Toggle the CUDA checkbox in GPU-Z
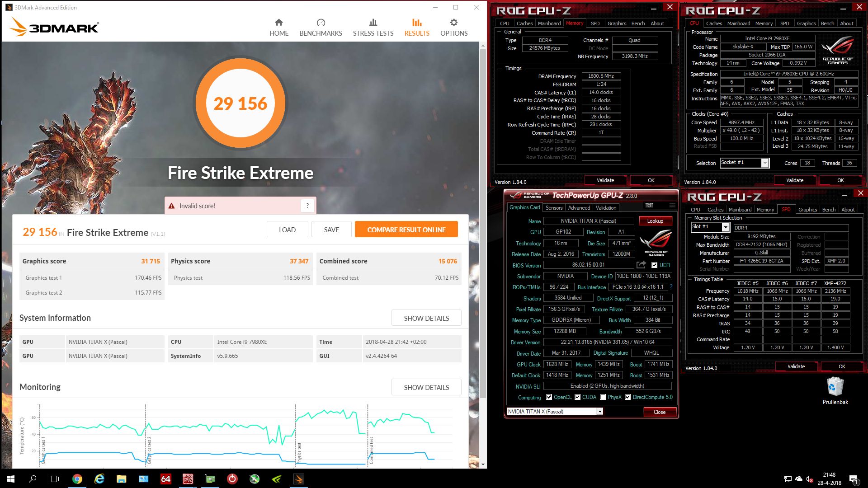868x488 pixels. click(577, 397)
